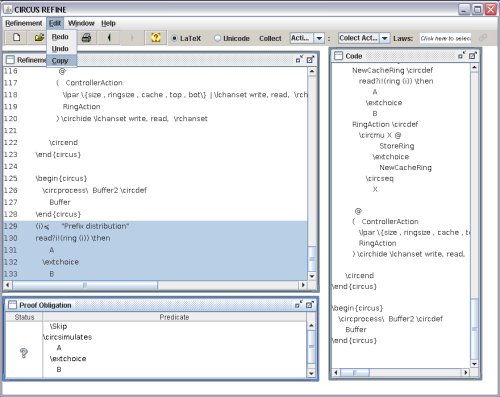Open the Window menu
Image resolution: width=500 pixels, height=397 pixels.
tap(81, 23)
